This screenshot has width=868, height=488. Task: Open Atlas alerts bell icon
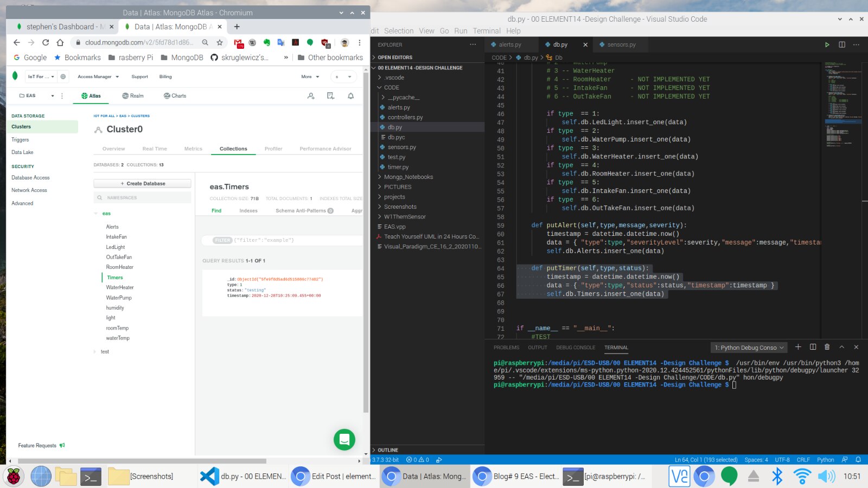click(x=350, y=96)
